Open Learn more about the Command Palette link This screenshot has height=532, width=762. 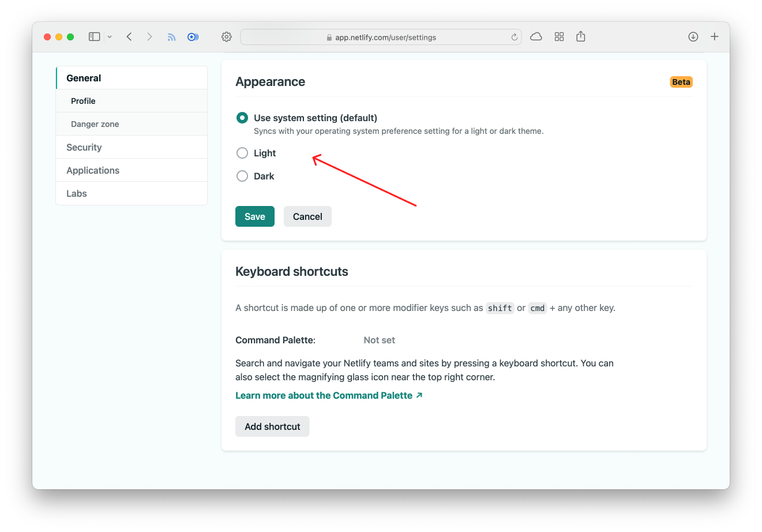click(329, 395)
